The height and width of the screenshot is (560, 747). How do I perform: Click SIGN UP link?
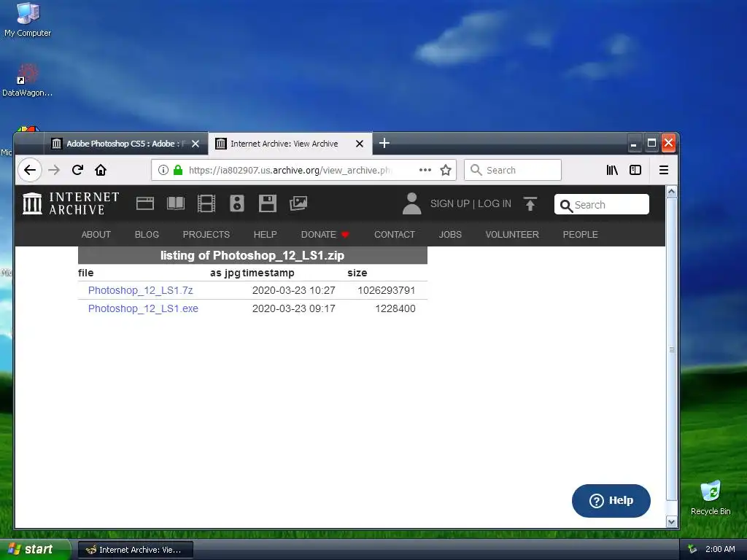coord(449,203)
